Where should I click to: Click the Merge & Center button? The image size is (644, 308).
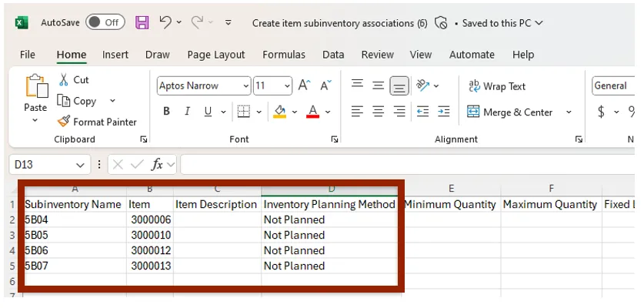pos(509,112)
